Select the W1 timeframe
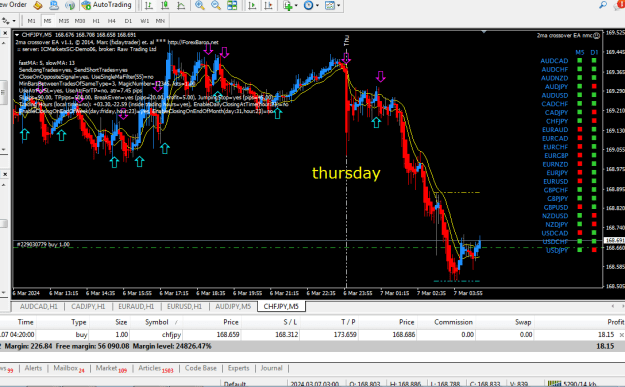This screenshot has width=625, height=387. (x=144, y=21)
